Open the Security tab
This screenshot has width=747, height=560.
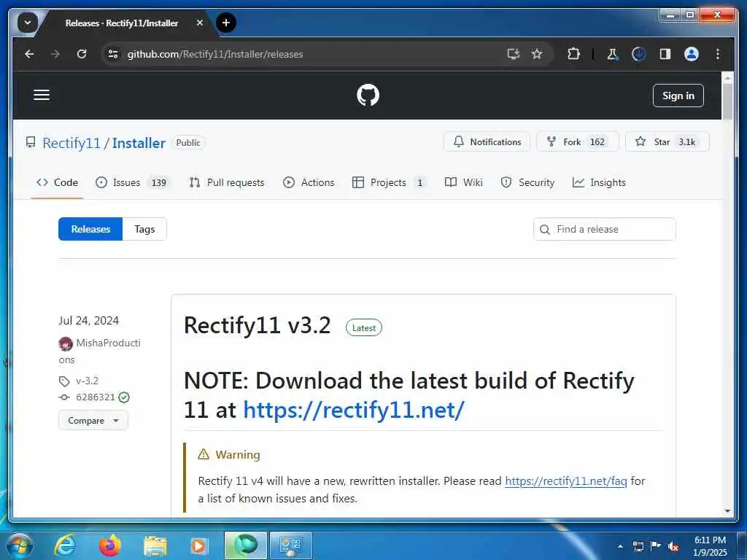(x=528, y=182)
